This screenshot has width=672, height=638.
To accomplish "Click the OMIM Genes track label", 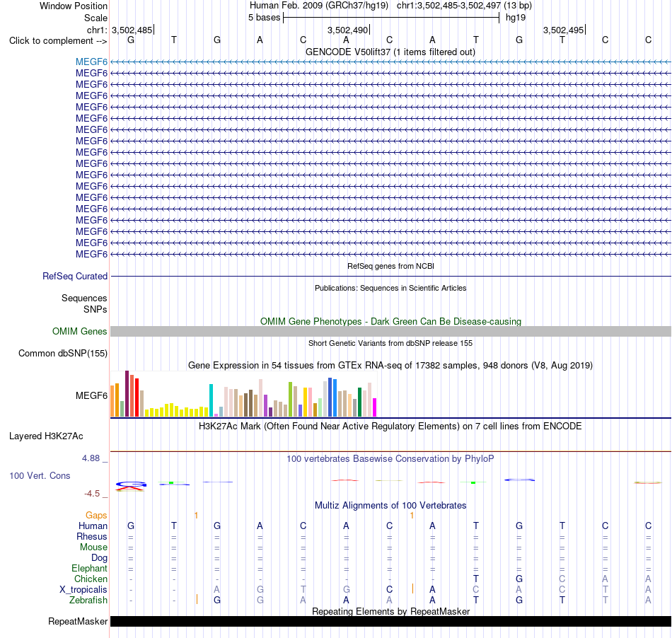I will (x=79, y=331).
